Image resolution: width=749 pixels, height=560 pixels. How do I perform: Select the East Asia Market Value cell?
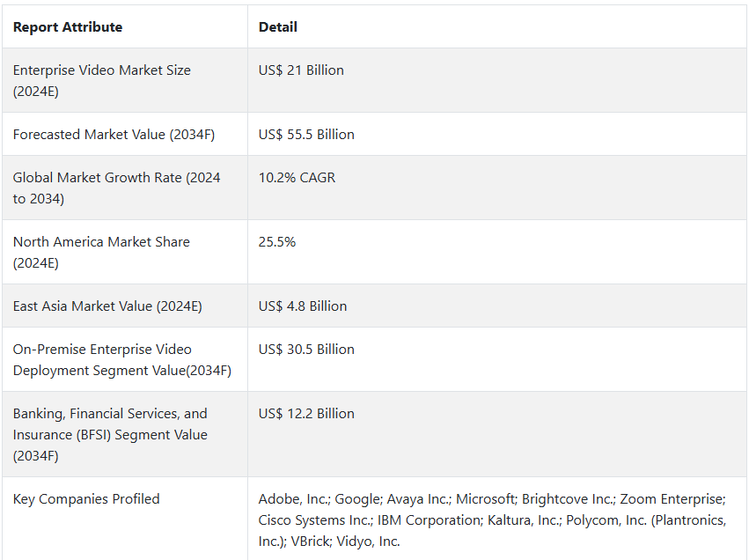pos(107,306)
